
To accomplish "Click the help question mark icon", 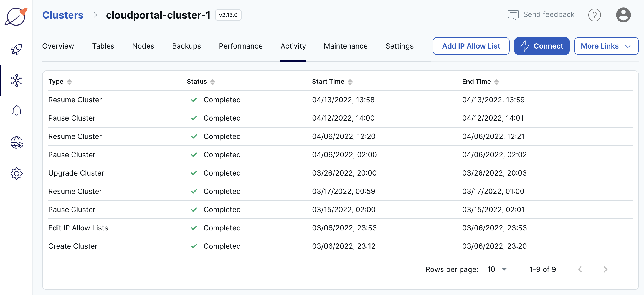I will click(x=594, y=15).
